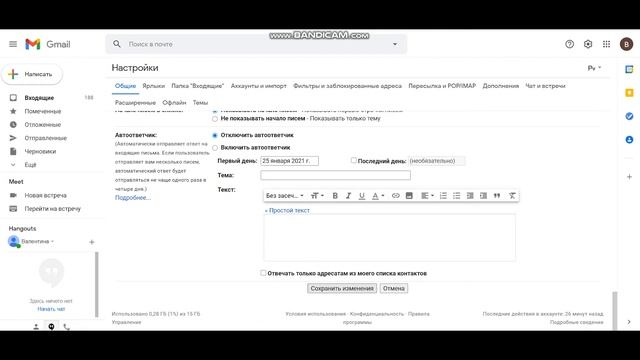Insert an image via the toolbar icon
The width and height of the screenshot is (640, 360).
(409, 196)
